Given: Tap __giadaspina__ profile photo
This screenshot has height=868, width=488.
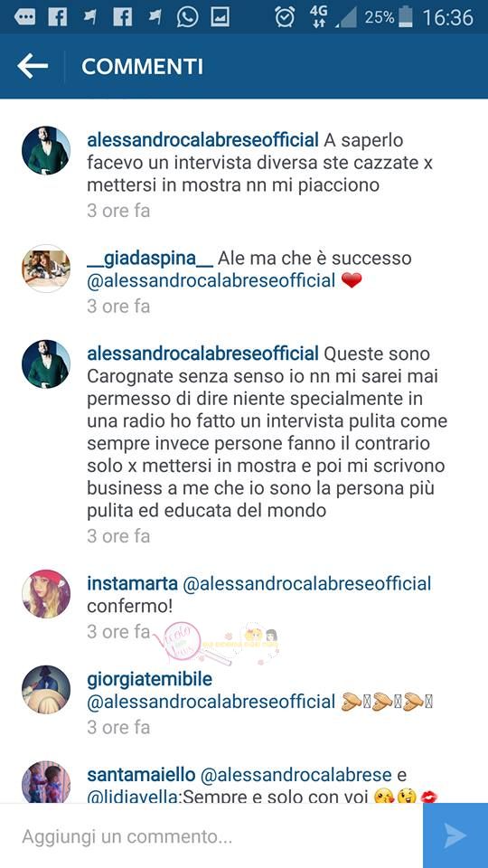Looking at the screenshot, I should coord(46,269).
